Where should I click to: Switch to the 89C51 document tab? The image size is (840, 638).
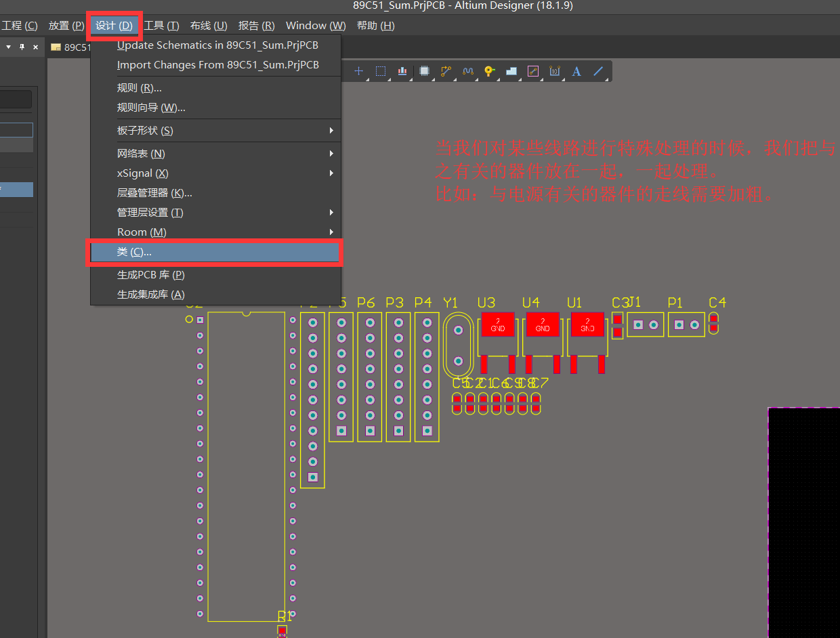tap(70, 47)
